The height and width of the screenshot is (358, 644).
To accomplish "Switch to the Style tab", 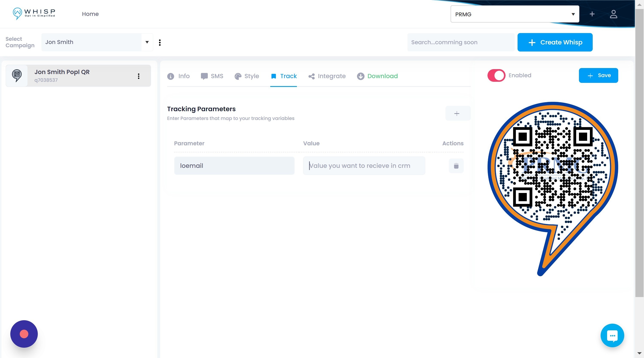I will pyautogui.click(x=247, y=76).
